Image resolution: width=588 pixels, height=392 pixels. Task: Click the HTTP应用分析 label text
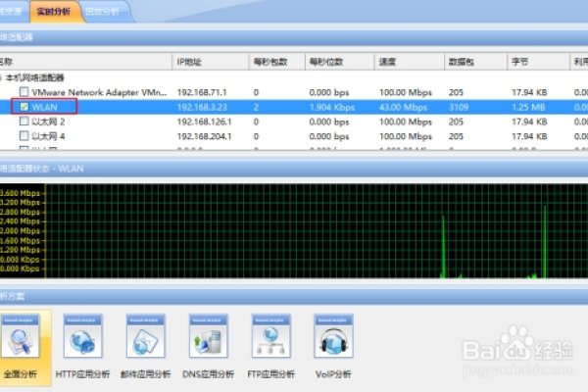82,374
